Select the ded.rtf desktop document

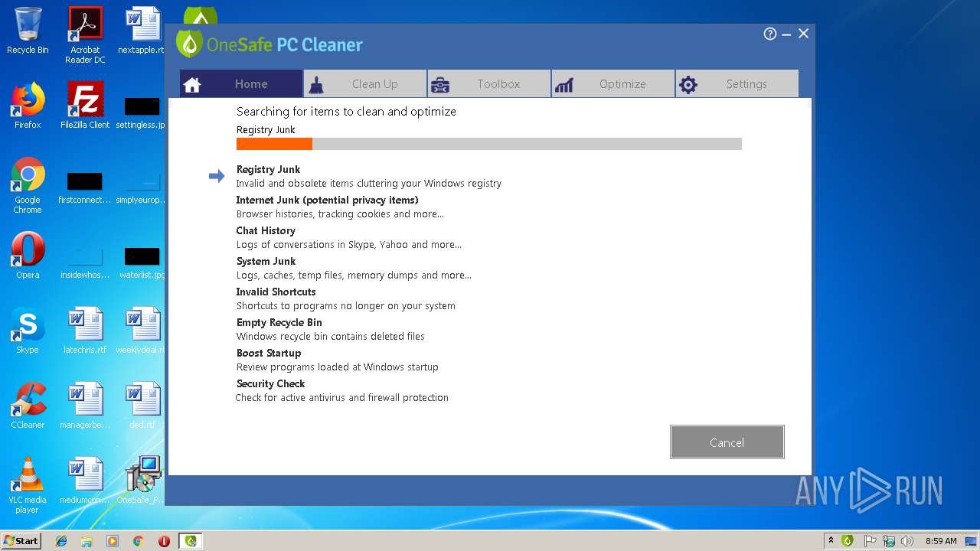[x=142, y=406]
